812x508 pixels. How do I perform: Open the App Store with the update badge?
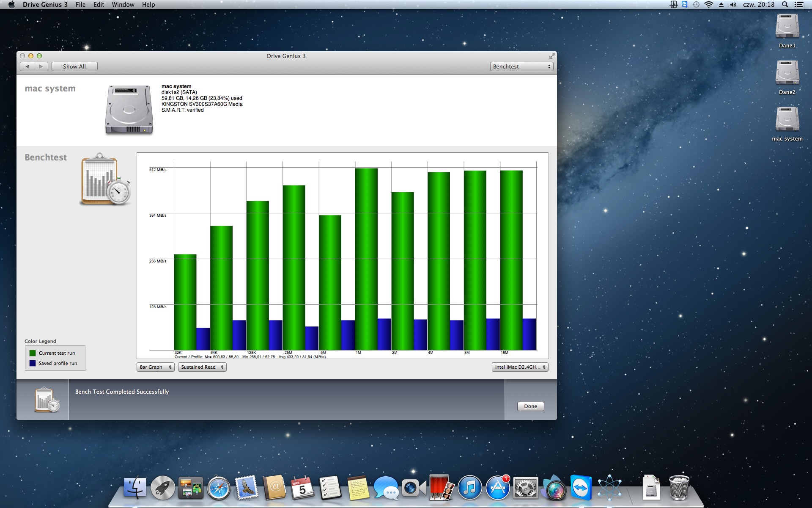[498, 487]
